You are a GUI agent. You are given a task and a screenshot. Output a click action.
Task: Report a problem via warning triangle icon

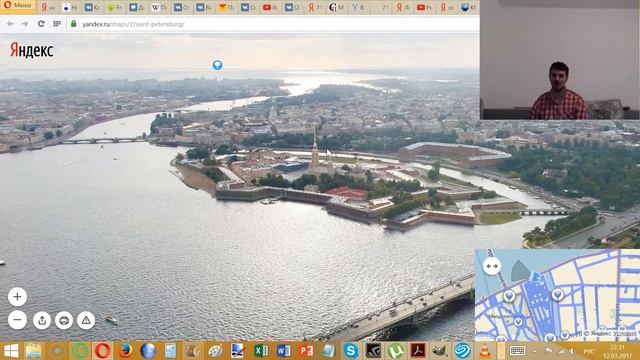pos(86,320)
